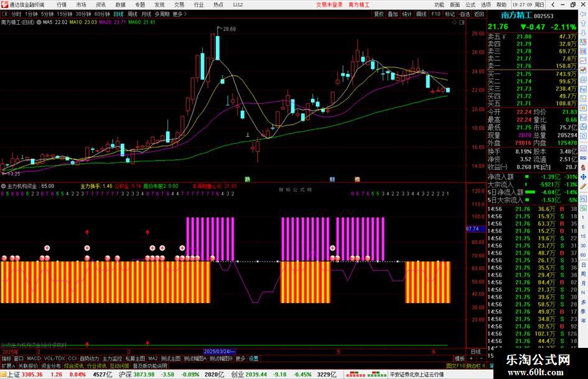Open 互动问答 tab

pyautogui.click(x=119, y=365)
